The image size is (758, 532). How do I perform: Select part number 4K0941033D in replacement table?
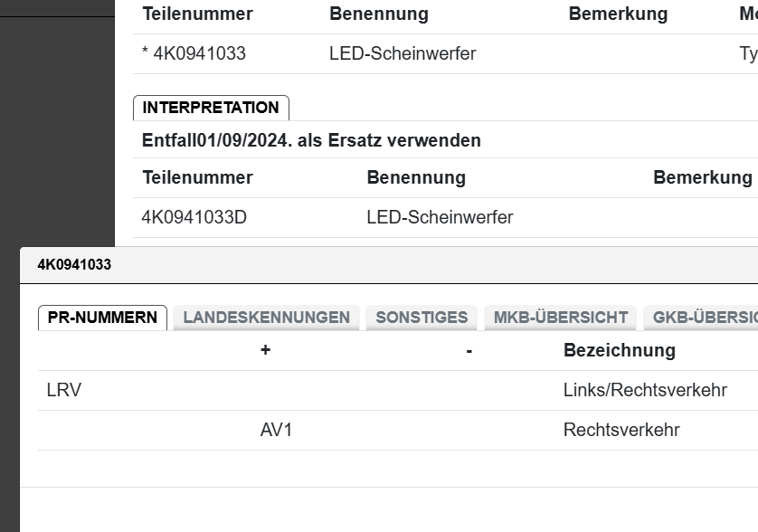click(194, 217)
